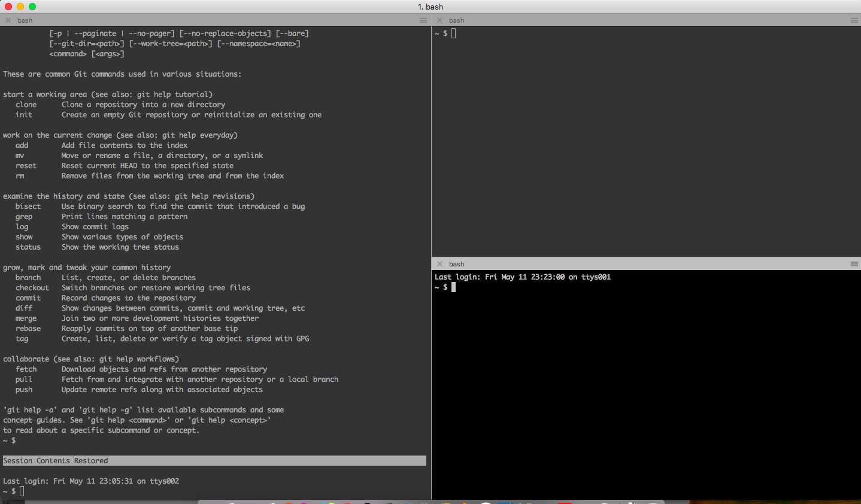Image resolution: width=861 pixels, height=504 pixels.
Task: Click "Create, list, delete or verify a tag object" line
Action: tap(186, 339)
